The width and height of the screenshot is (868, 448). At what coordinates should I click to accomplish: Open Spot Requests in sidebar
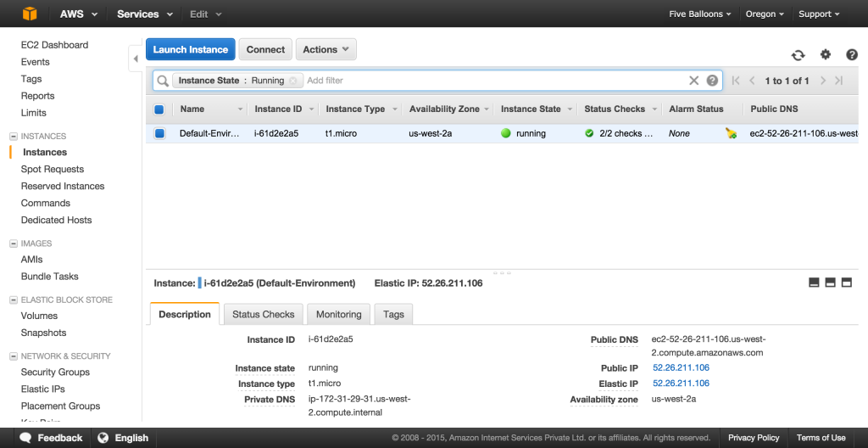[x=53, y=169]
